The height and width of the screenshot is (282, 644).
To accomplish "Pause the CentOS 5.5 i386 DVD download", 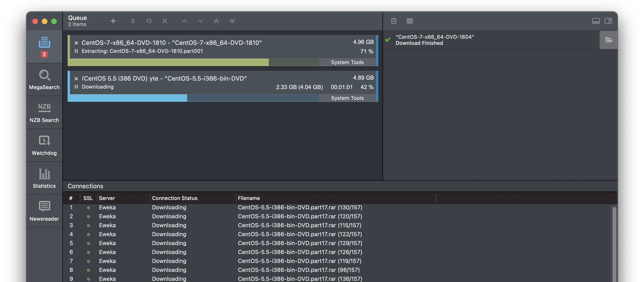I will 76,87.
